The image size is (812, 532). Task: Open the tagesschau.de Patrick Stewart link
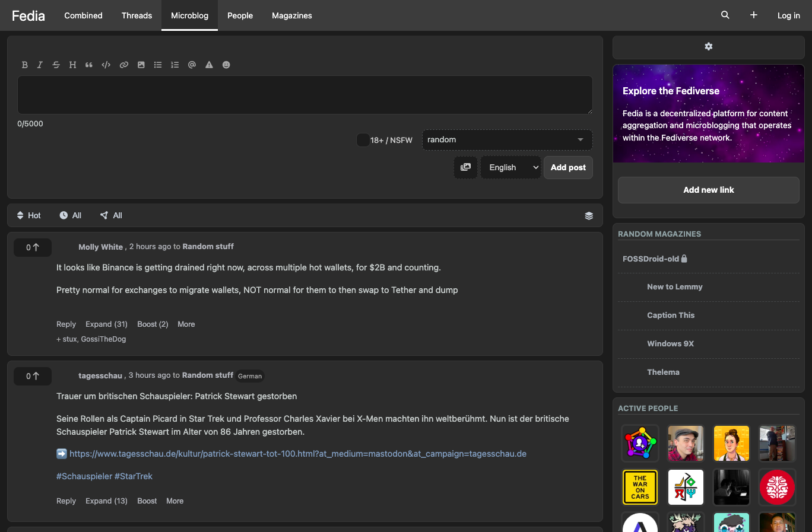click(298, 454)
